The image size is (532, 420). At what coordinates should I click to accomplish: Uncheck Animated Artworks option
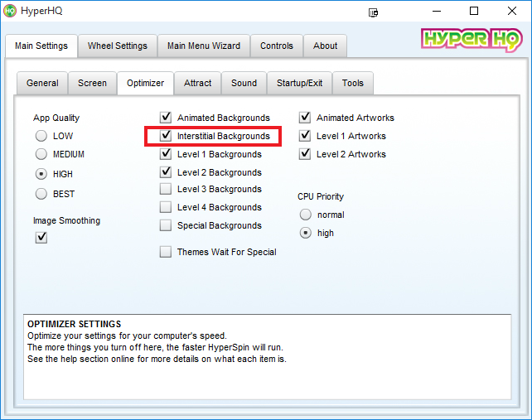pyautogui.click(x=305, y=118)
